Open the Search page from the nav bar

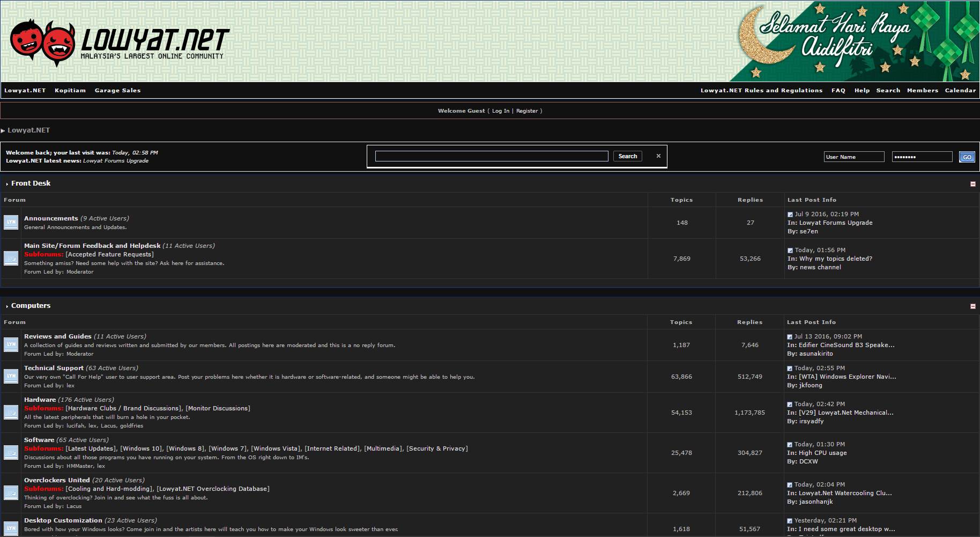coord(888,90)
